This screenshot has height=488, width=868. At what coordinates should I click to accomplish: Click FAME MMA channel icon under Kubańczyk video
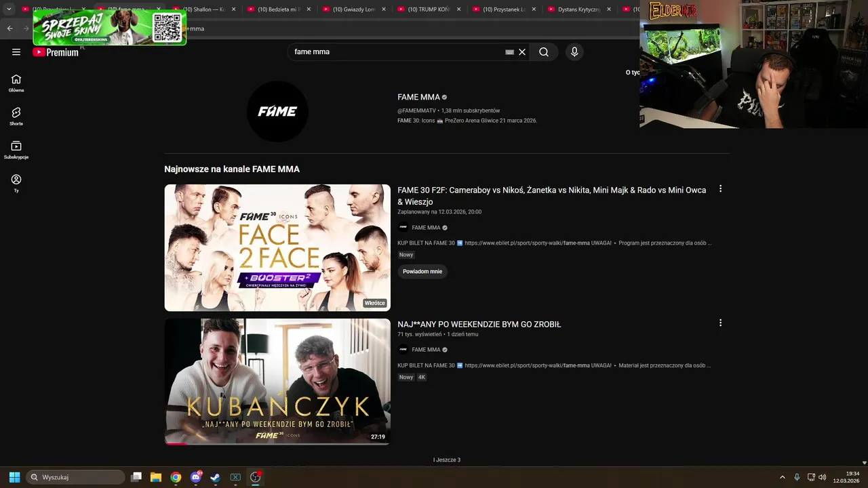(403, 350)
